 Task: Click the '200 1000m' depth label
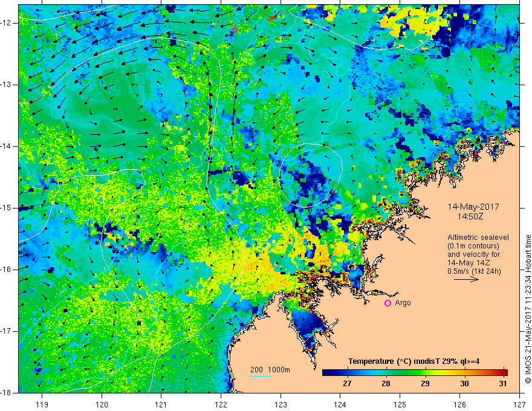[x=270, y=370]
